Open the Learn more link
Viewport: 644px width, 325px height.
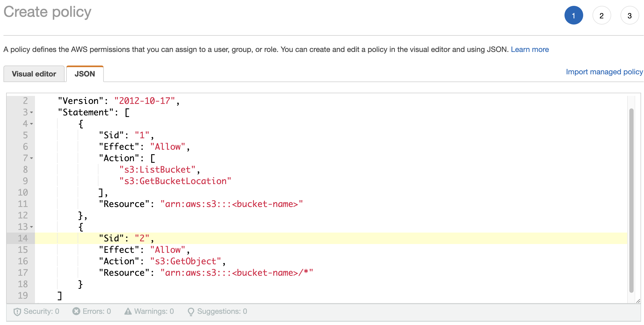pyautogui.click(x=530, y=50)
